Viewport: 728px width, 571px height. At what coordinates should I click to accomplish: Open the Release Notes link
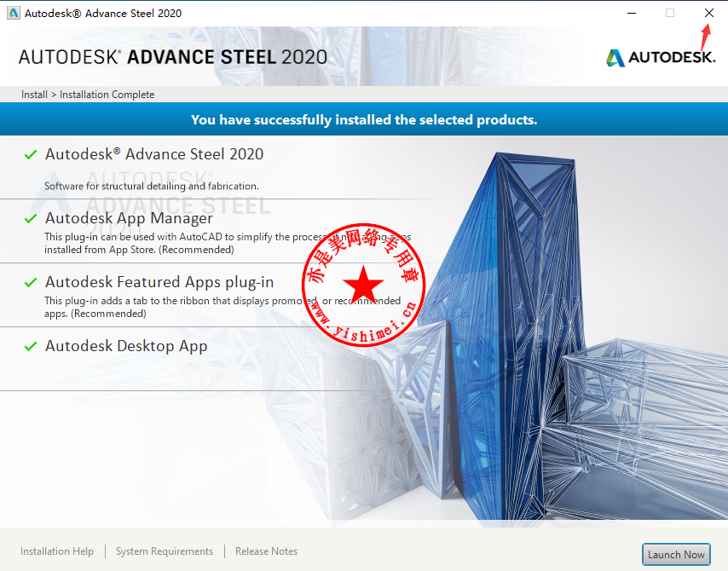point(266,551)
